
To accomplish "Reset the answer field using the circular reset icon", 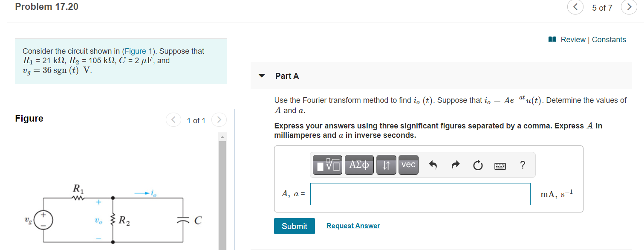I will 477,165.
